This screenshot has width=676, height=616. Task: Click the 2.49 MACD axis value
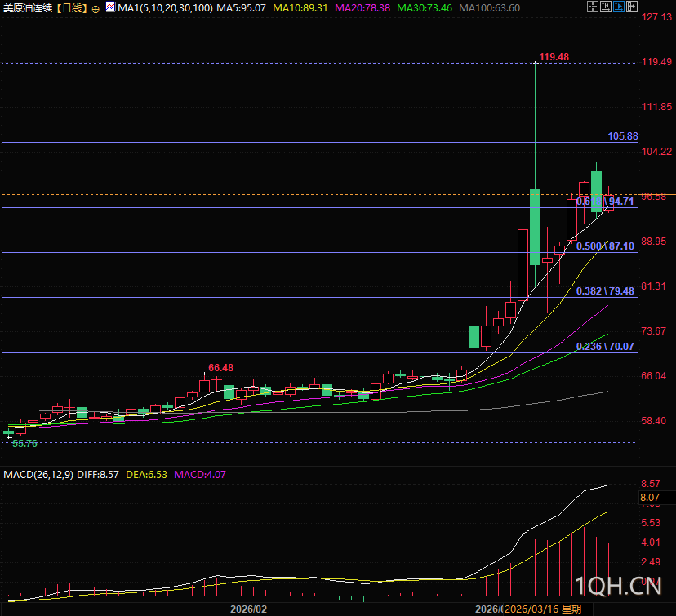(x=651, y=561)
